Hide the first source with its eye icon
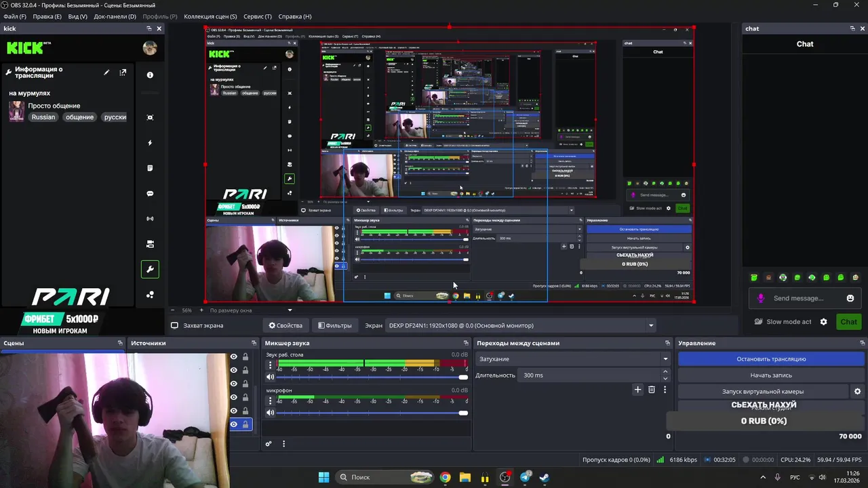This screenshot has height=488, width=868. 234,357
